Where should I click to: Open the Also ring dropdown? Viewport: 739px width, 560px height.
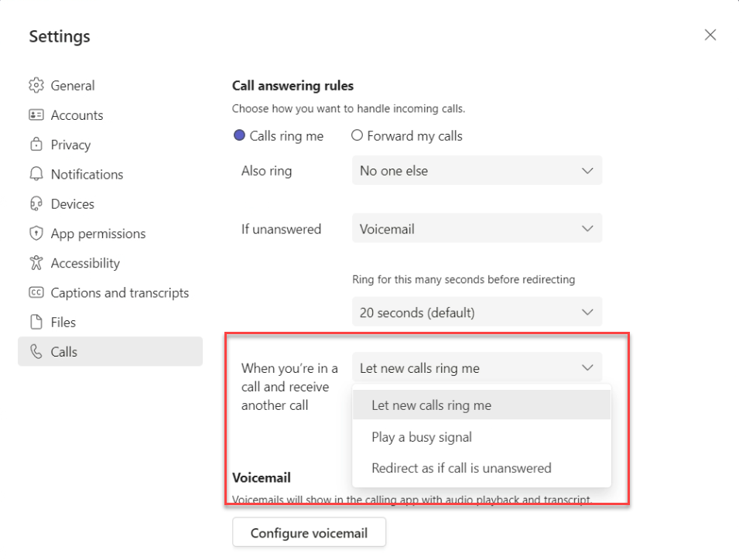(477, 170)
